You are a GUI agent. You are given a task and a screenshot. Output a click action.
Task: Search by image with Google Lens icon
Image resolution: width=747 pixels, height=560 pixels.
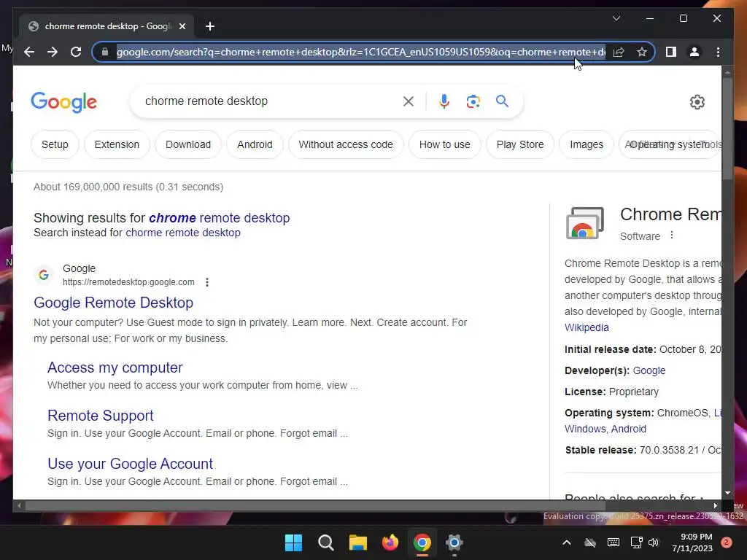point(473,101)
